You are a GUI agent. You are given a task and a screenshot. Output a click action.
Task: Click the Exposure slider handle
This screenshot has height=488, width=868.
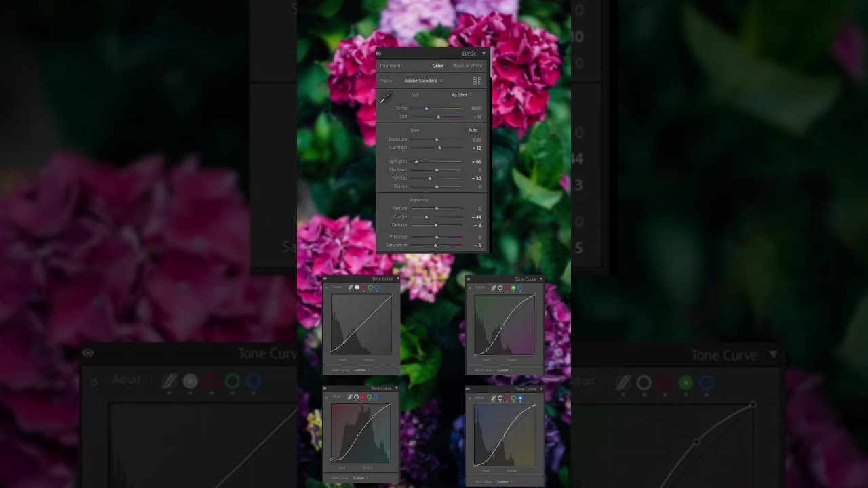437,140
